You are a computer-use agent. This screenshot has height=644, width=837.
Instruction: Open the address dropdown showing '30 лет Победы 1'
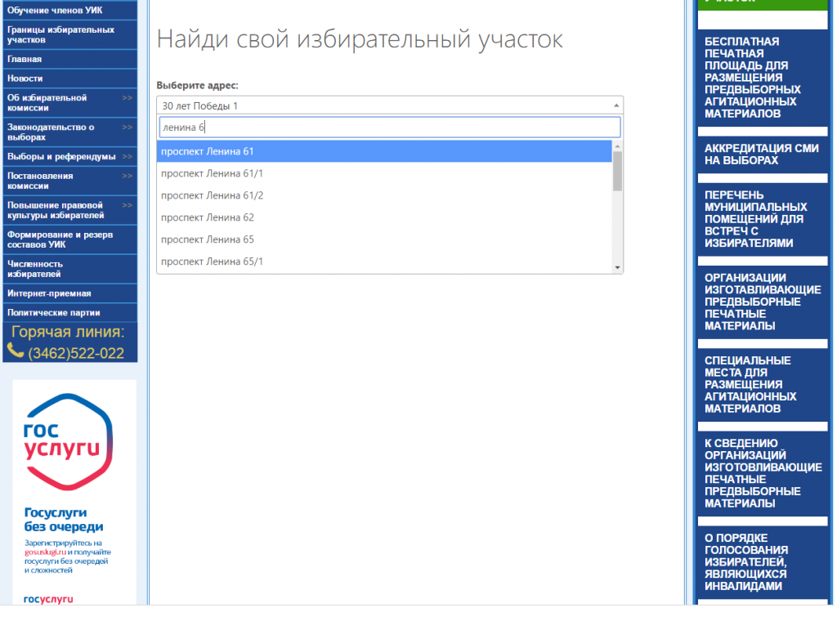389,105
